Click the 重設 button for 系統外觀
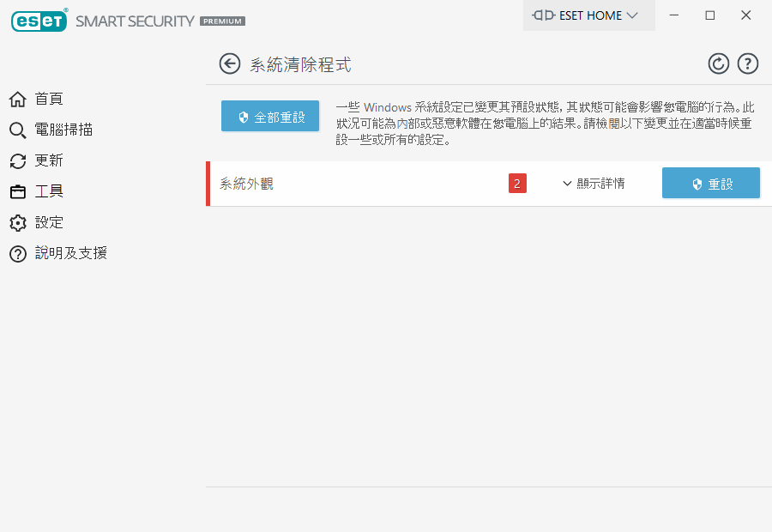Viewport: 772px width, 532px height. pyautogui.click(x=711, y=184)
